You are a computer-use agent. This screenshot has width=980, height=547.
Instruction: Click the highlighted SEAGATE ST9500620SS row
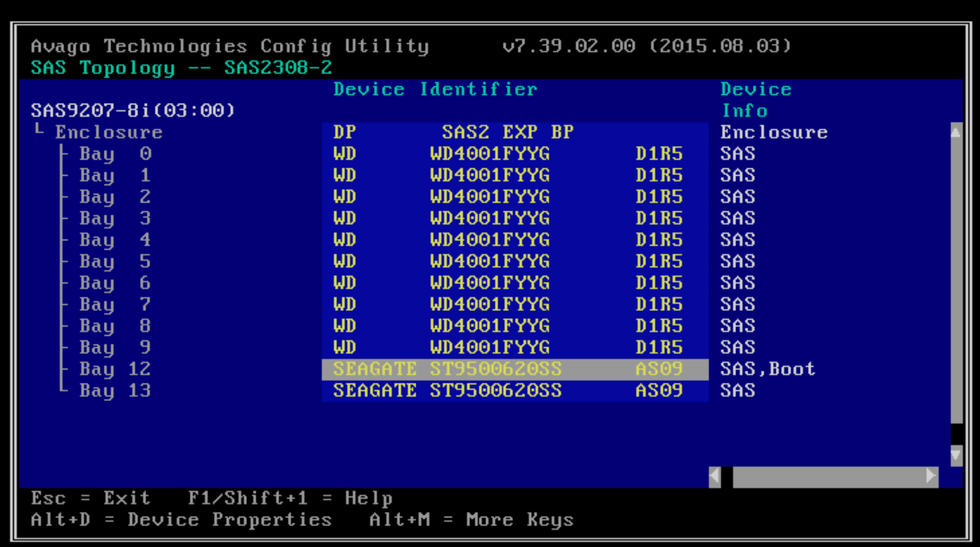point(515,369)
